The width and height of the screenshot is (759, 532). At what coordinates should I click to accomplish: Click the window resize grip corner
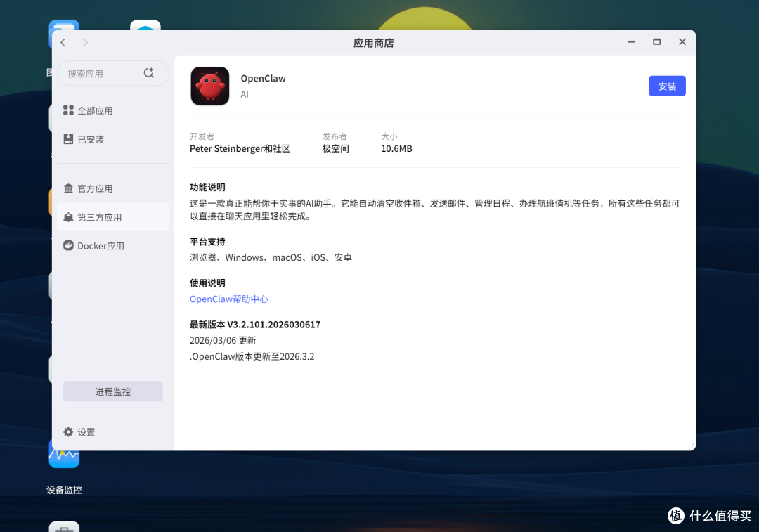[692, 446]
